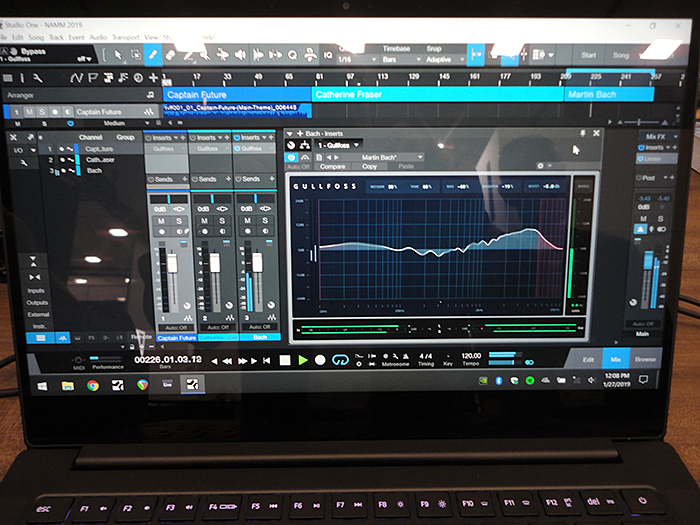
Task: Open the Quantize 1/16 dropdown
Action: coord(356,59)
